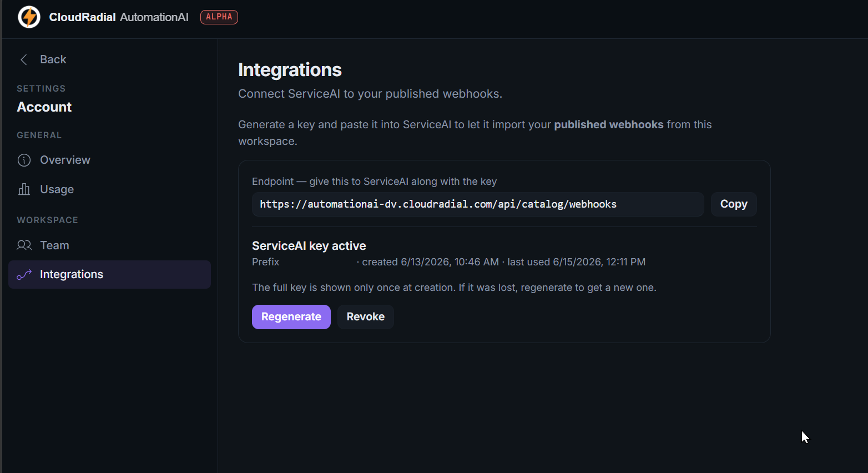Click the 'Prefix' label text
This screenshot has width=868, height=473.
pos(265,262)
